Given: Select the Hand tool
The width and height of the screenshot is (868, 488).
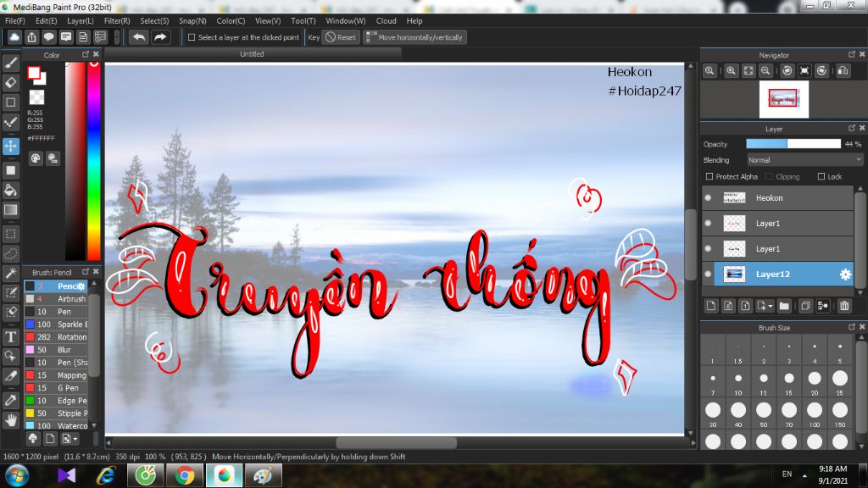Looking at the screenshot, I should 10,420.
